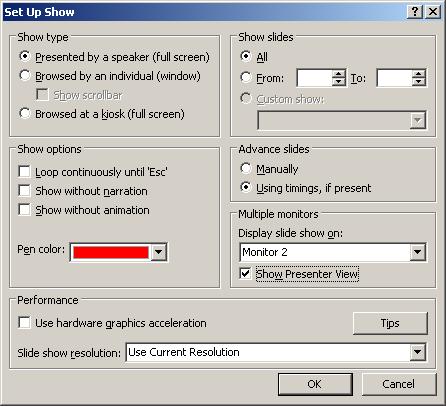This screenshot has height=406, width=446.
Task: Click the Cancel button
Action: pos(399,384)
